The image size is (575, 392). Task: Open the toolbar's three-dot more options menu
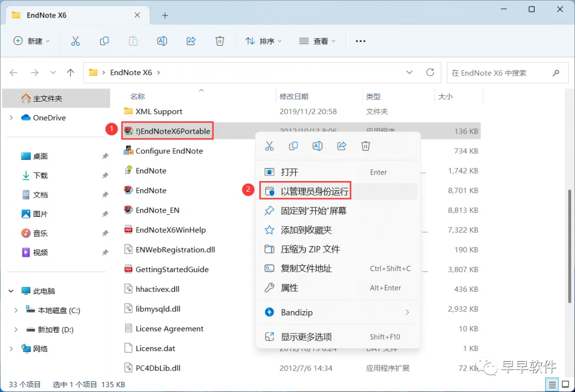pyautogui.click(x=360, y=41)
